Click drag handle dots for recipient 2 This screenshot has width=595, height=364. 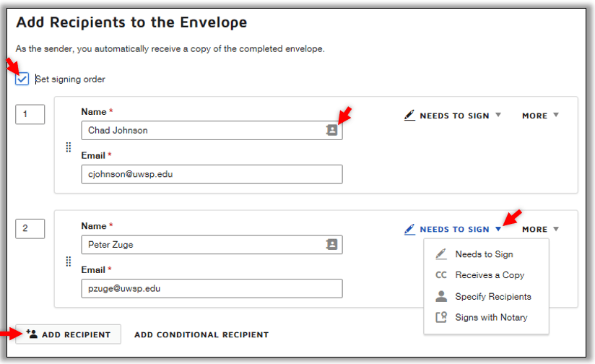click(69, 261)
